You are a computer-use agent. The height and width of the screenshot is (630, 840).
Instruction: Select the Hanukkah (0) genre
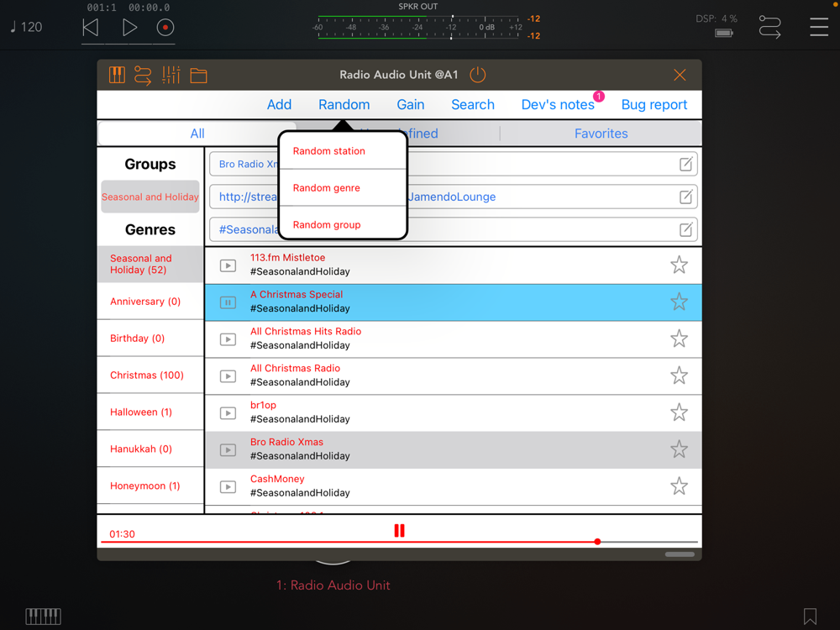pyautogui.click(x=150, y=449)
